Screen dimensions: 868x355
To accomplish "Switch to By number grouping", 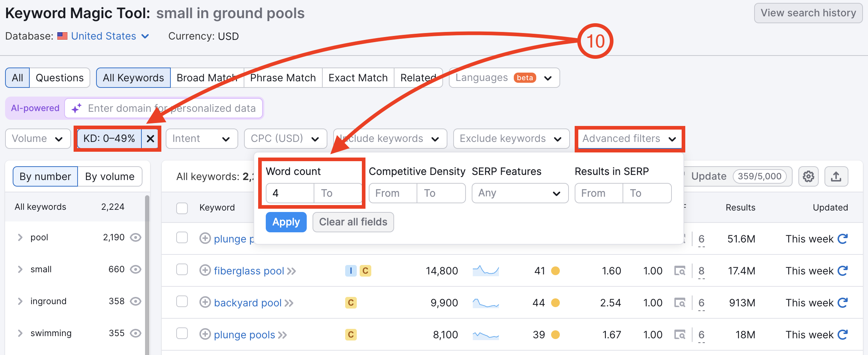I will pos(45,176).
